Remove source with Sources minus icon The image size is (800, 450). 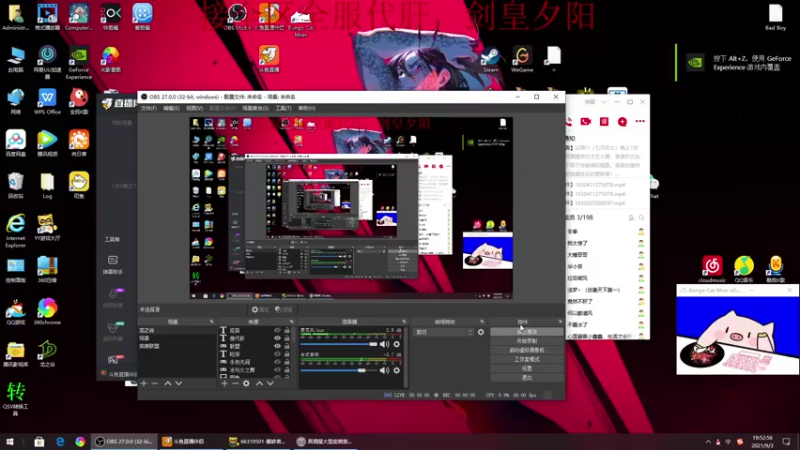235,383
